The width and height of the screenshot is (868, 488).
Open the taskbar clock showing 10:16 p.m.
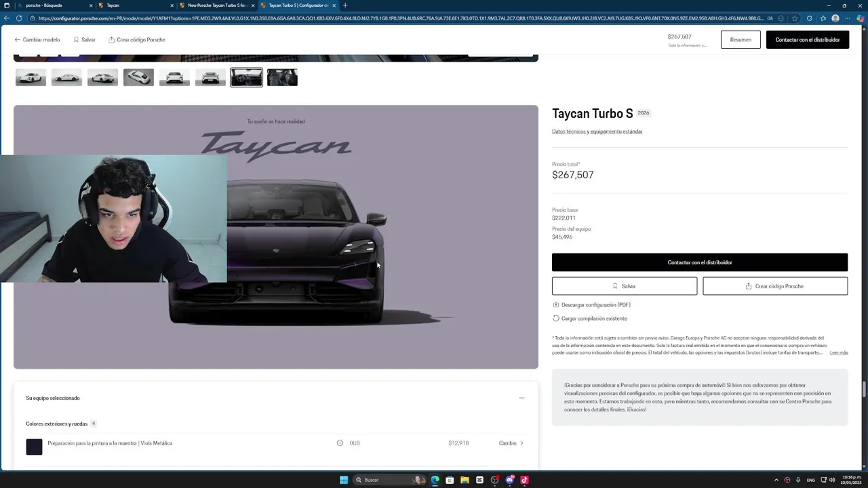pos(851,480)
